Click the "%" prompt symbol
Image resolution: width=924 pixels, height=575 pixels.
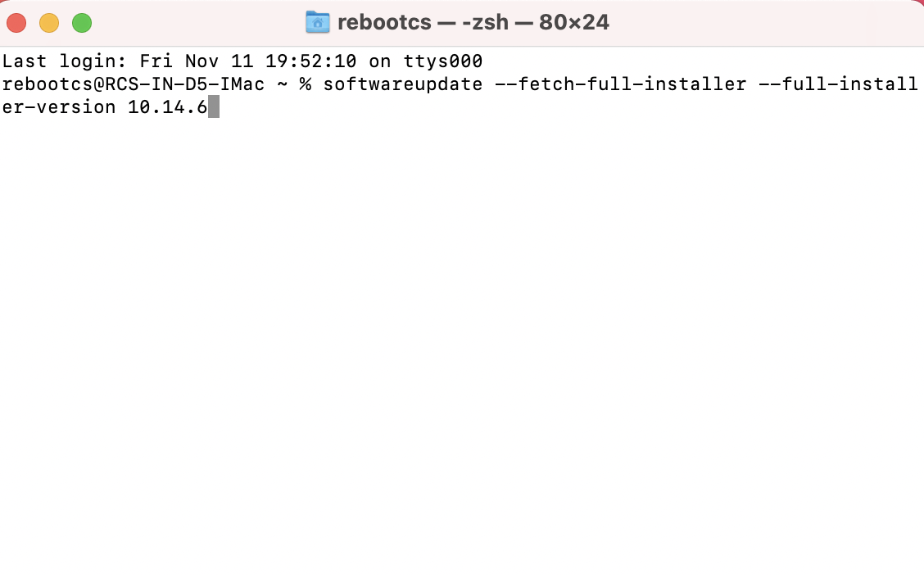[x=305, y=84]
